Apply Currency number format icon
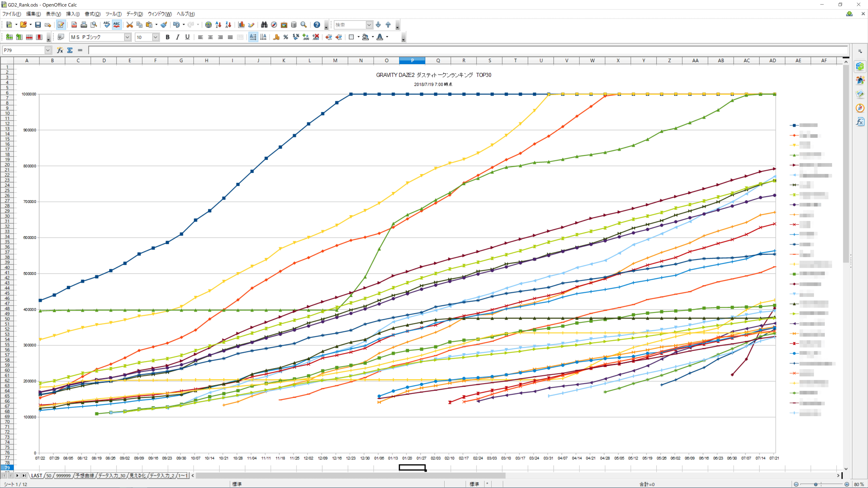The height and width of the screenshot is (488, 868). [x=276, y=37]
